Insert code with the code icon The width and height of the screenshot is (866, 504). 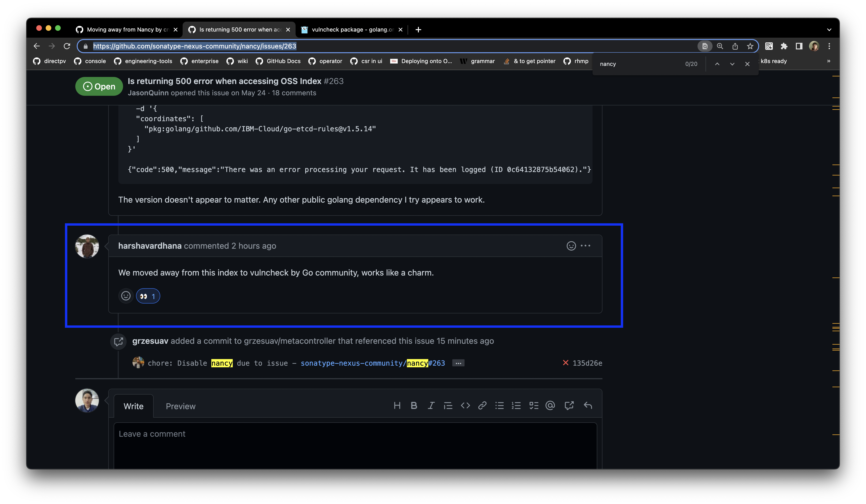465,406
